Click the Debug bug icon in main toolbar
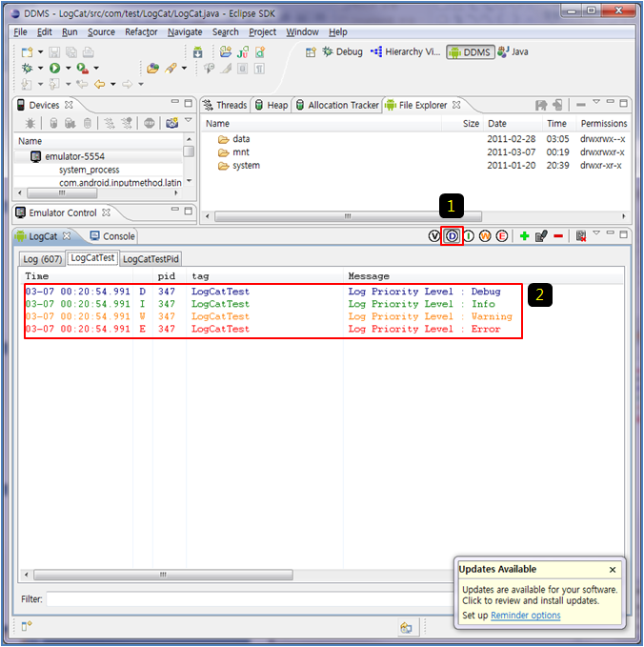Screen dimensions: 644x647 tap(28, 68)
